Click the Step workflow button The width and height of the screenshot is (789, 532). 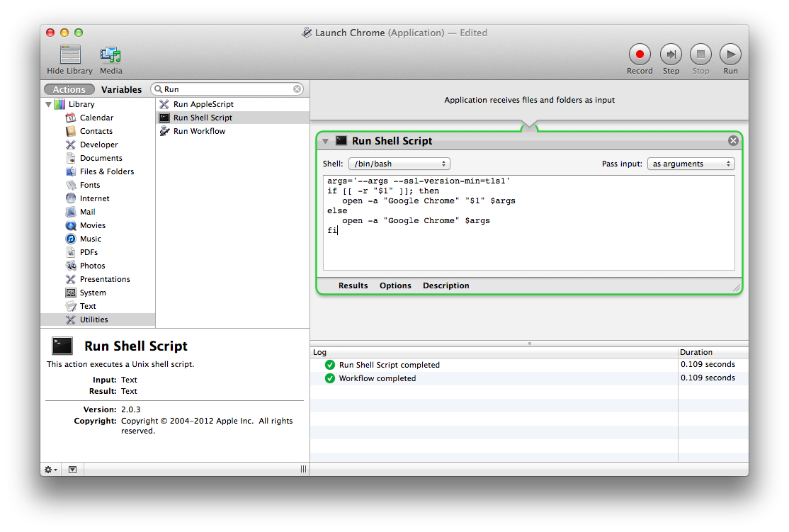point(671,55)
